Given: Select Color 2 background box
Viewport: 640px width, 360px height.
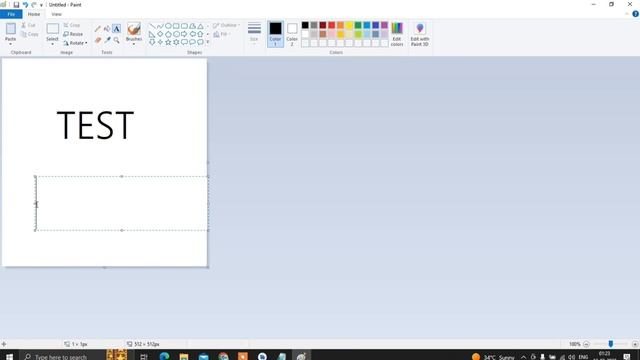Looking at the screenshot, I should click(x=292, y=34).
